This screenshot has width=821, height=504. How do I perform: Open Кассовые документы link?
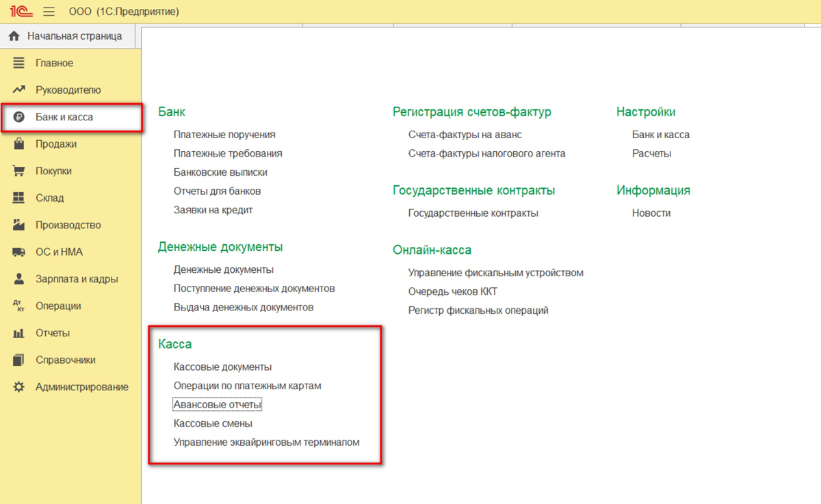pyautogui.click(x=222, y=367)
